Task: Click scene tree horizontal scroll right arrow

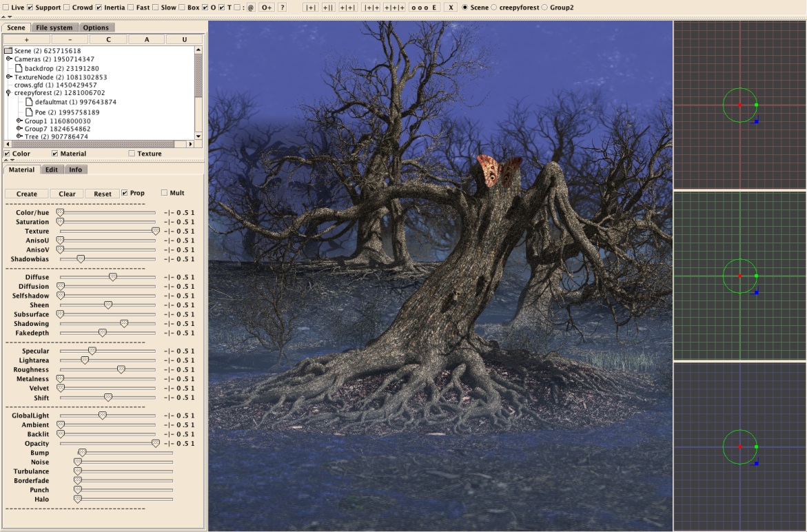Action: coord(190,144)
